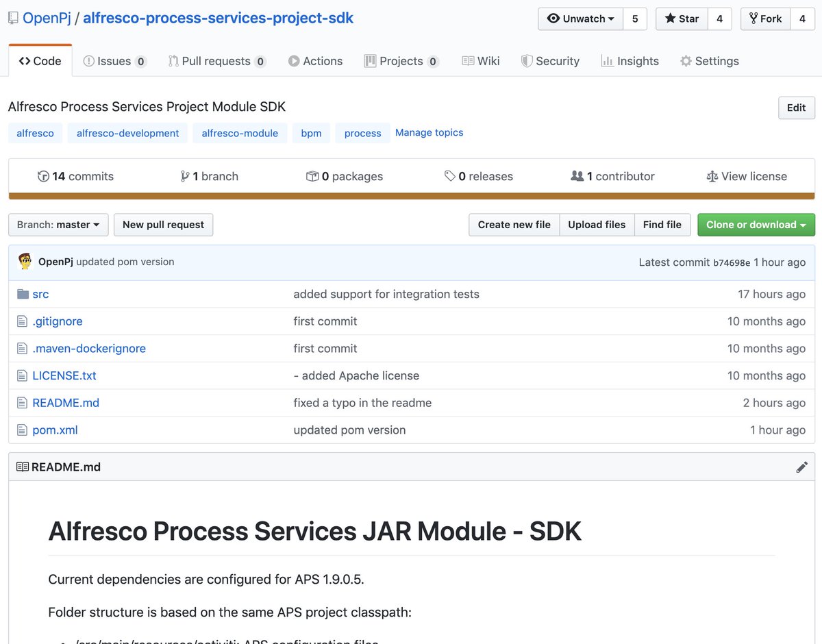
Task: View 1 contributor link
Action: tap(612, 176)
